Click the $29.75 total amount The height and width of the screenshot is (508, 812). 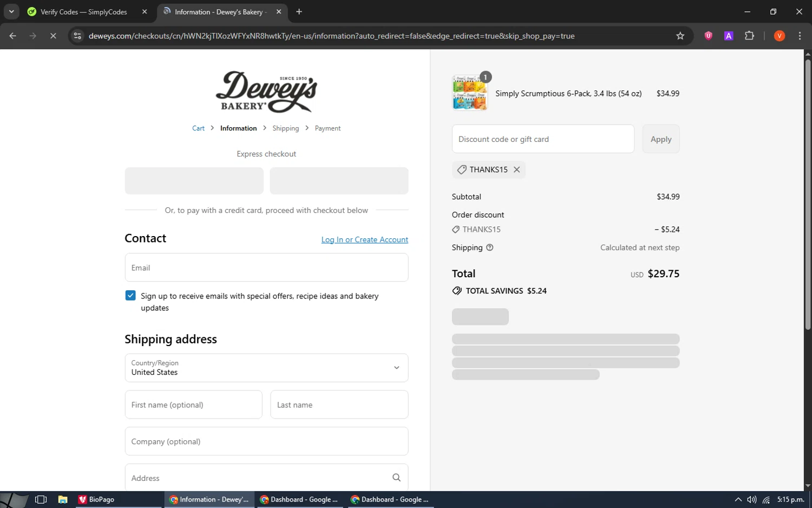click(x=663, y=273)
